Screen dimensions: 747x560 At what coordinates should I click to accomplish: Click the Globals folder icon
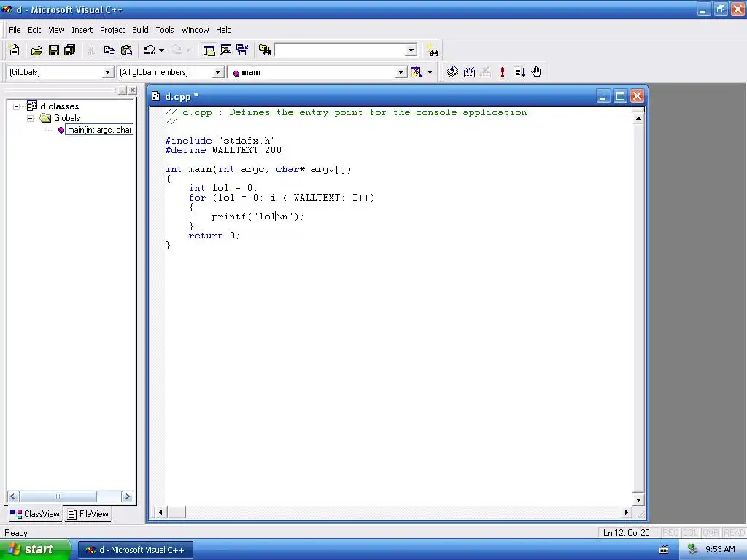[46, 118]
